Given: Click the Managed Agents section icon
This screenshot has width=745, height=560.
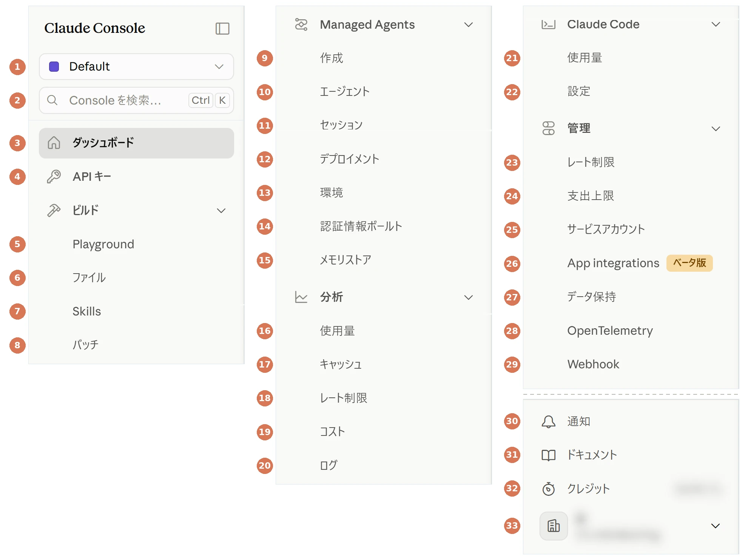Looking at the screenshot, I should coord(301,25).
